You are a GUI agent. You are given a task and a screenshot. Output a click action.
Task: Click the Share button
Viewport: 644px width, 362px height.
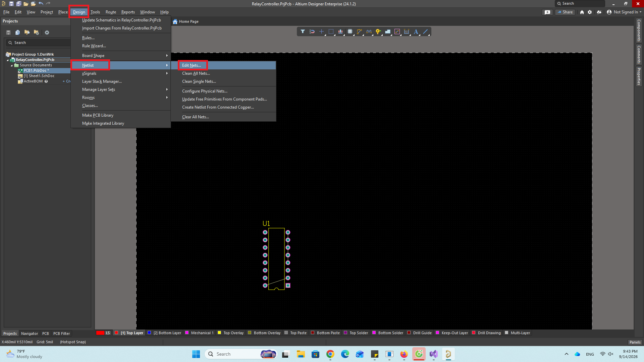point(565,12)
